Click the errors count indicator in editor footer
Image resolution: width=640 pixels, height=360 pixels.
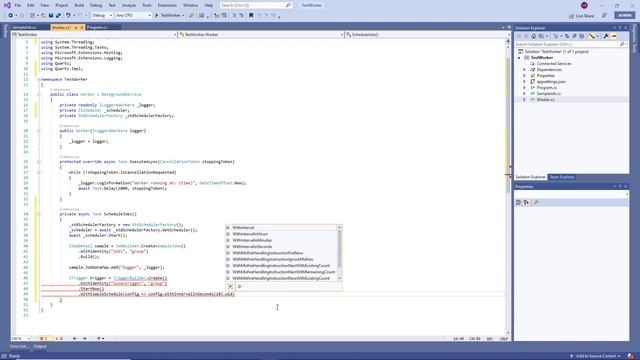tap(44, 339)
